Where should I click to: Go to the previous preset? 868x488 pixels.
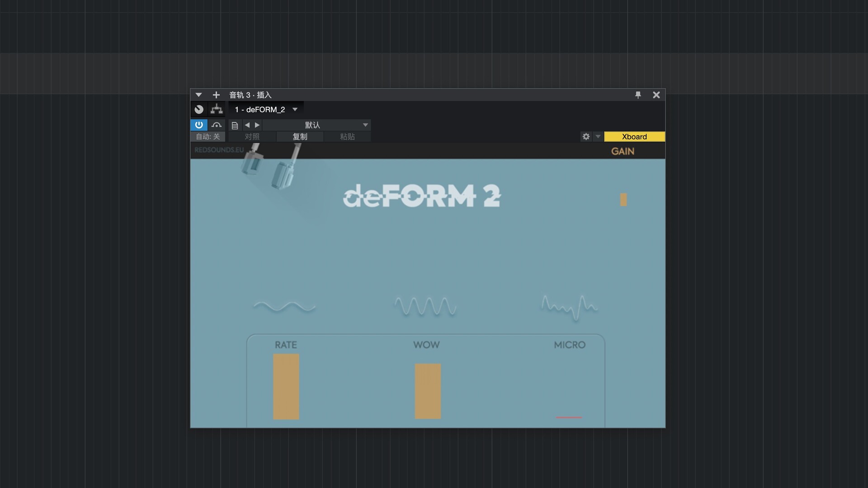tap(247, 125)
